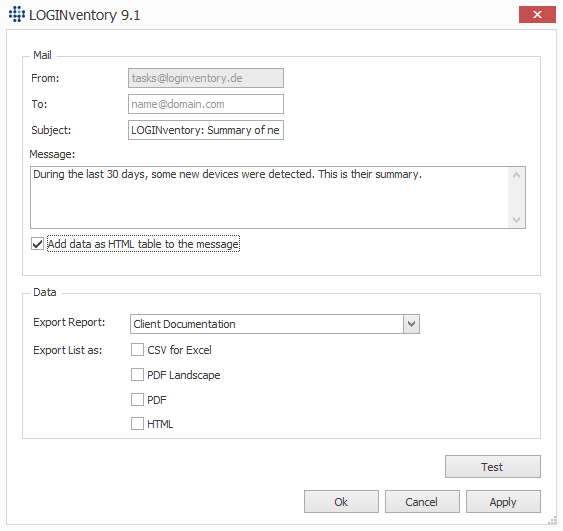
Task: Enable the HTML export checkbox
Action: point(137,424)
